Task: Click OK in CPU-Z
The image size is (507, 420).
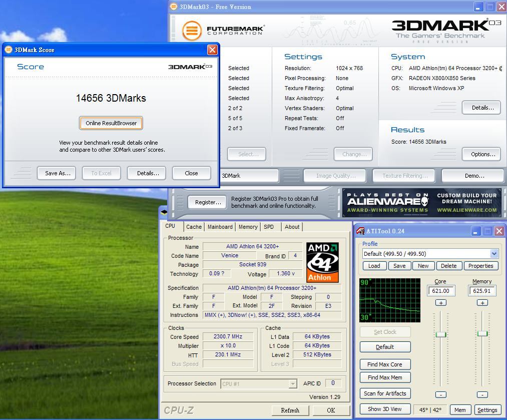Action: pyautogui.click(x=331, y=410)
